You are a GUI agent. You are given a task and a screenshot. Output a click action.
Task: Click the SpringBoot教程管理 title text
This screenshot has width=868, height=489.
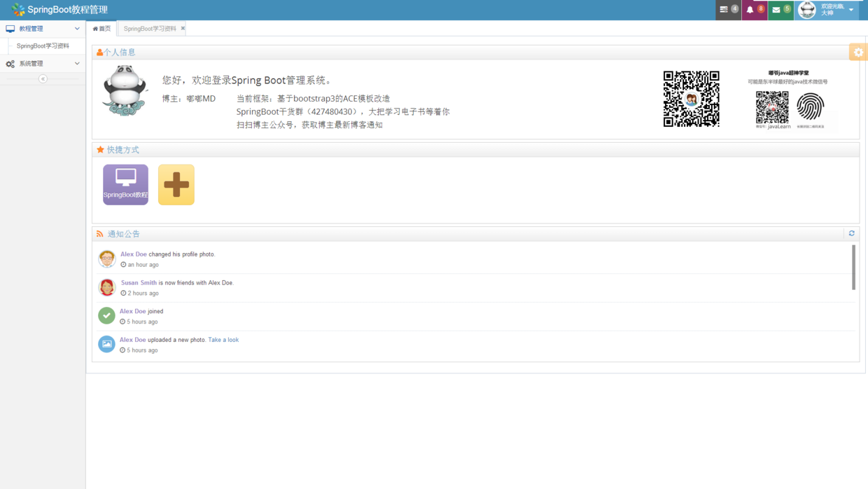68,10
